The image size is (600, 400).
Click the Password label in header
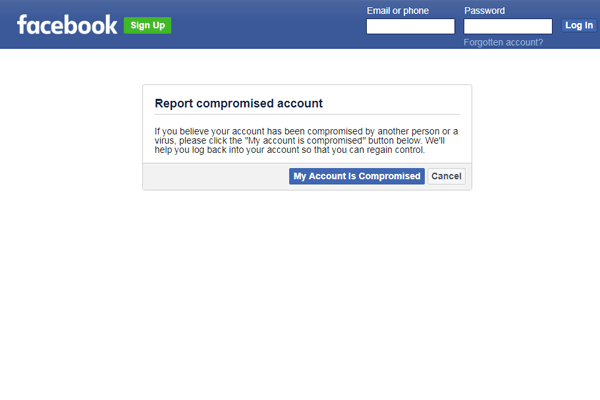point(484,11)
